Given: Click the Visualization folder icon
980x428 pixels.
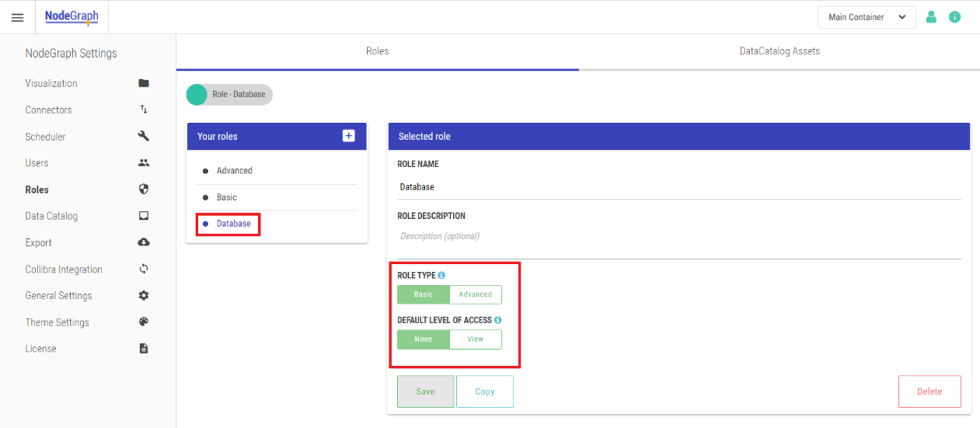Looking at the screenshot, I should (x=144, y=83).
